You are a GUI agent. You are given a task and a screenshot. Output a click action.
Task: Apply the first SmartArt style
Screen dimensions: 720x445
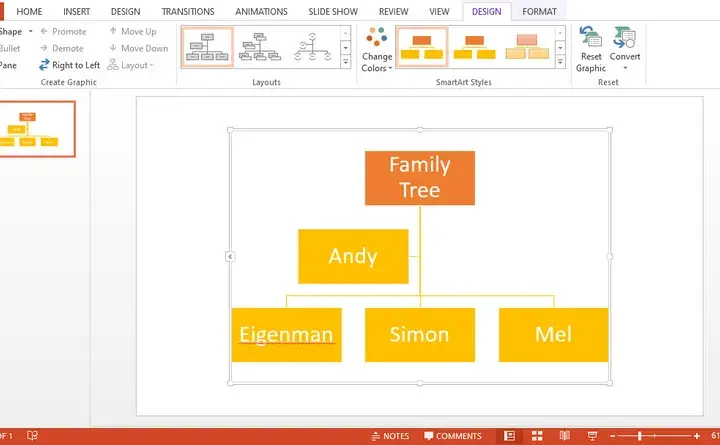[x=422, y=47]
